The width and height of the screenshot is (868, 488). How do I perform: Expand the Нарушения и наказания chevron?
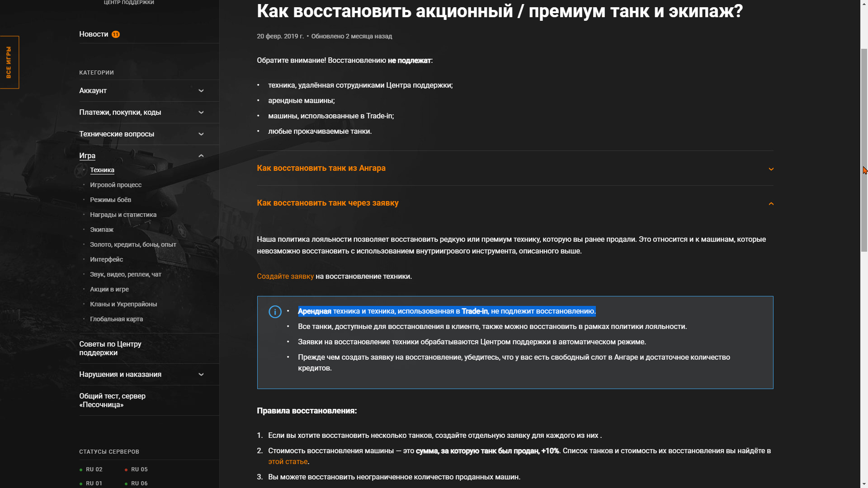click(x=201, y=375)
